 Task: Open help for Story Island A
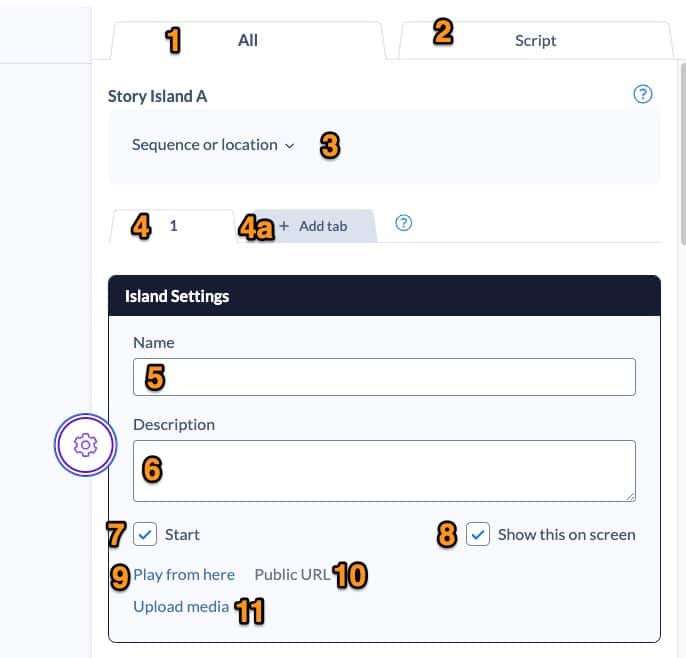tap(643, 95)
